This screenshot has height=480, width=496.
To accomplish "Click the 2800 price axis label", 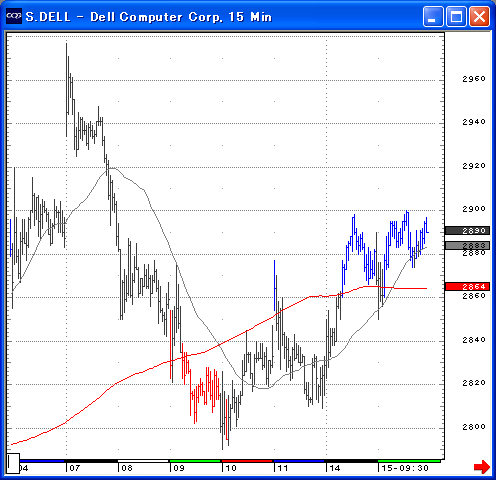I will point(474,427).
